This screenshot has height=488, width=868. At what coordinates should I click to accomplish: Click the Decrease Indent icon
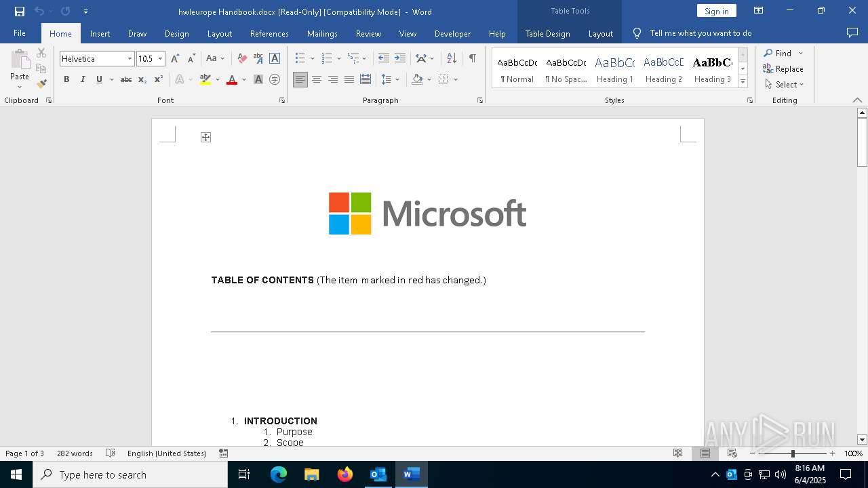(384, 58)
